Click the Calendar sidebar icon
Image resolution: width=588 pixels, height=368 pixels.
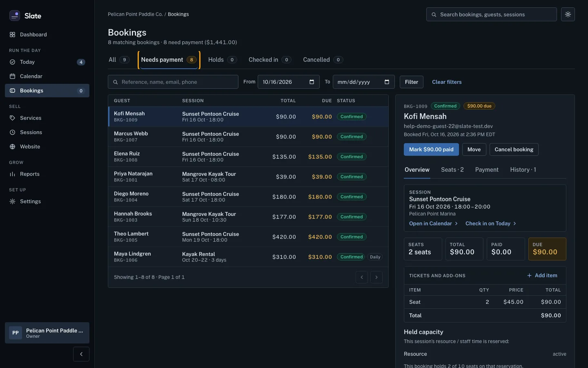(12, 76)
